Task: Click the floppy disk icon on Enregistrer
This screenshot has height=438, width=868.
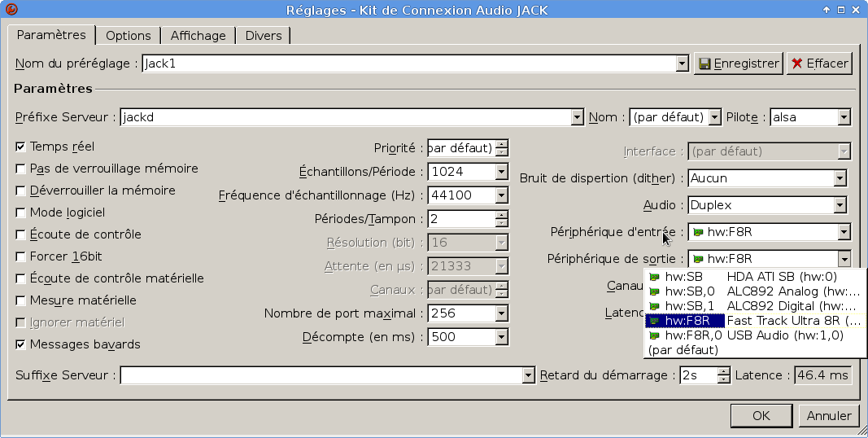Action: [x=704, y=64]
